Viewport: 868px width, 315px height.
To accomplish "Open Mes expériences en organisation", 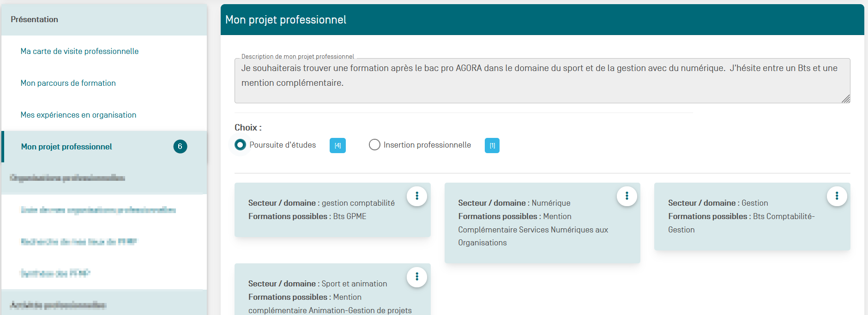I will click(78, 115).
